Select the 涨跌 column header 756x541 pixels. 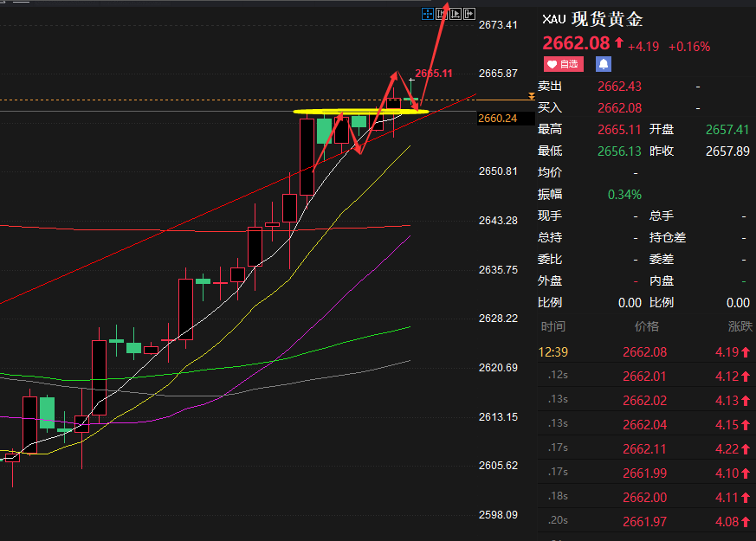click(x=740, y=326)
